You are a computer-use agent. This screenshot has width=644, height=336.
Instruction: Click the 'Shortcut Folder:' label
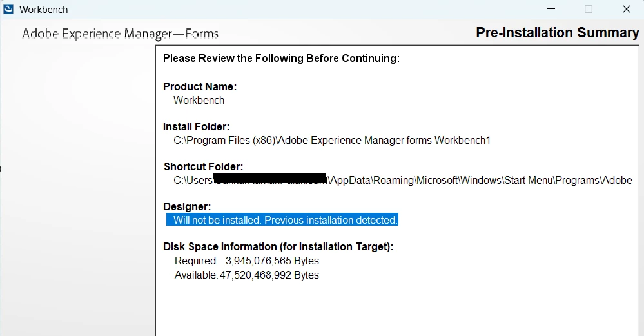[x=203, y=166]
